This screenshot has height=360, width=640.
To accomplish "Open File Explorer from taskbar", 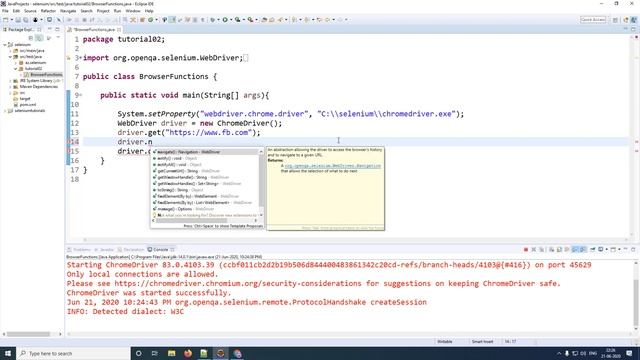I will coord(171,353).
